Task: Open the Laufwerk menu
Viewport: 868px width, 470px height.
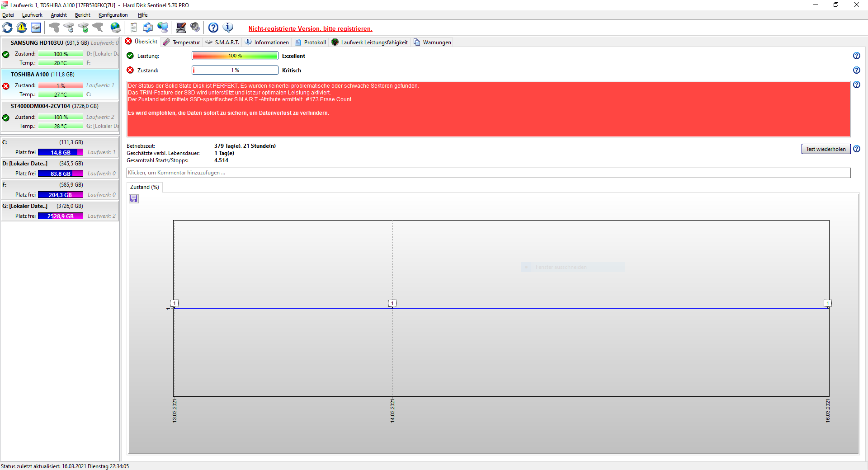Action: tap(32, 15)
